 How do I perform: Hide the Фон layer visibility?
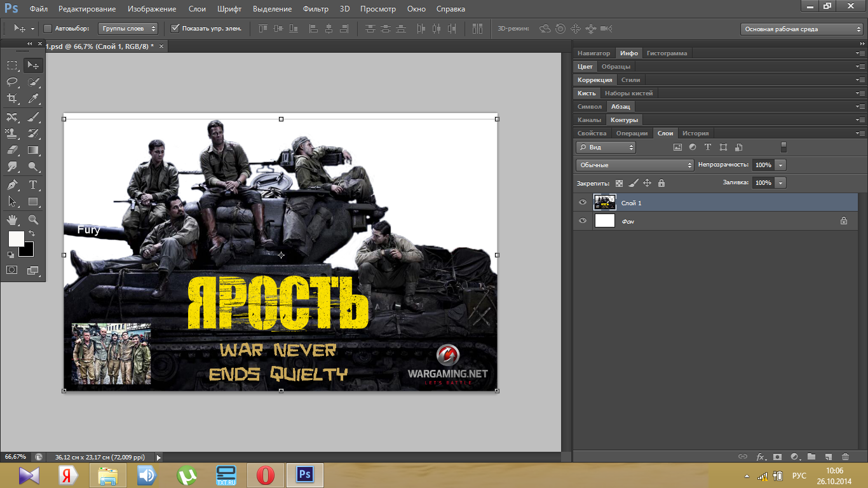pos(583,221)
